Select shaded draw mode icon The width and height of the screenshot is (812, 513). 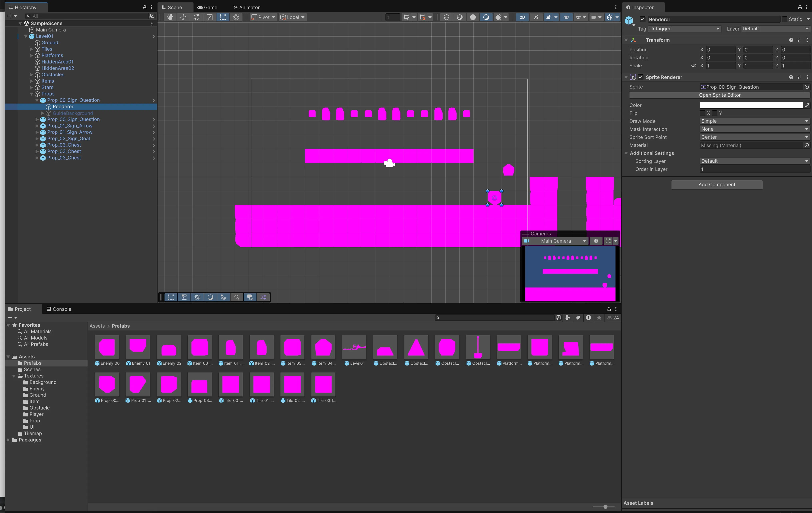pos(486,17)
